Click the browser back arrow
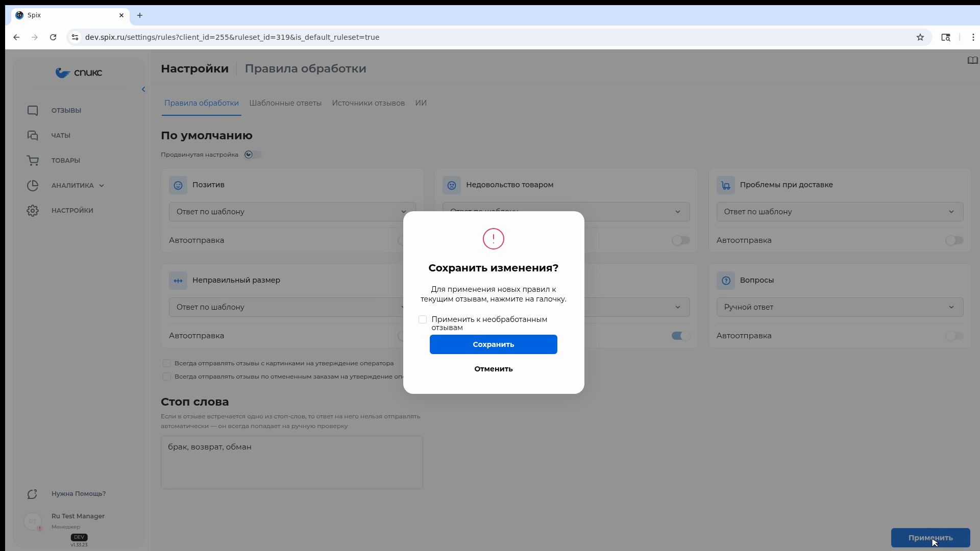Screen dimensions: 980x551 pyautogui.click(x=16, y=37)
